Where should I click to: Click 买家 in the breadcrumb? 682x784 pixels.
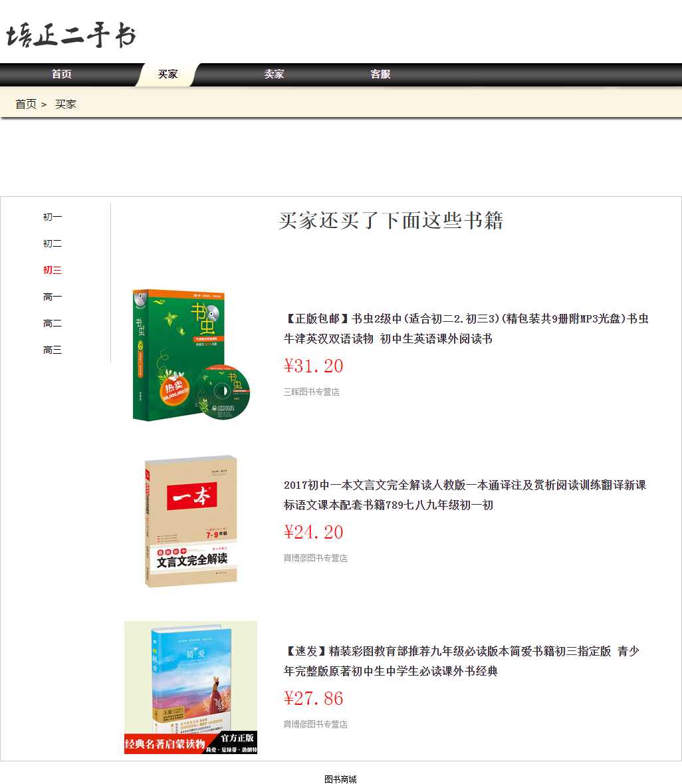pyautogui.click(x=66, y=104)
